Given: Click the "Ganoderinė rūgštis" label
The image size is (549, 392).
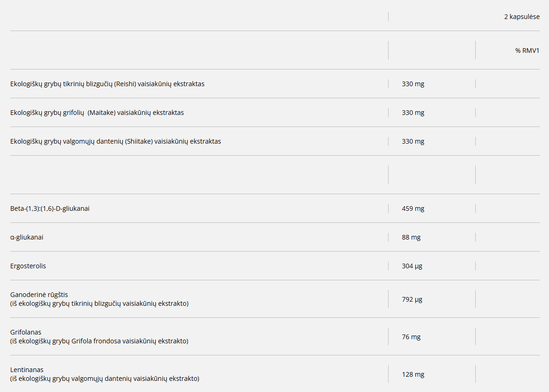Looking at the screenshot, I should tap(39, 295).
